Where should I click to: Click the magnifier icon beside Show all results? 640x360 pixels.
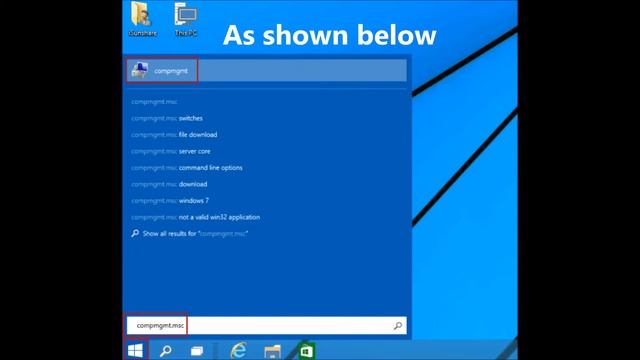point(135,233)
